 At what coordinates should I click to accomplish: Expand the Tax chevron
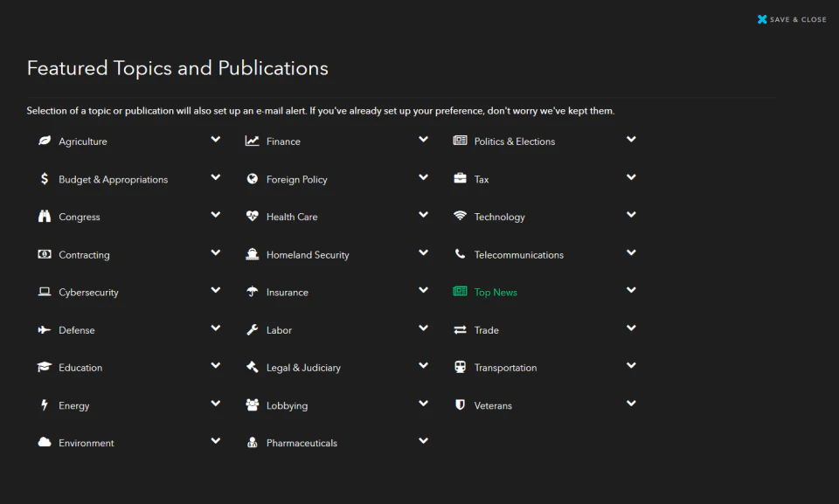click(x=631, y=177)
